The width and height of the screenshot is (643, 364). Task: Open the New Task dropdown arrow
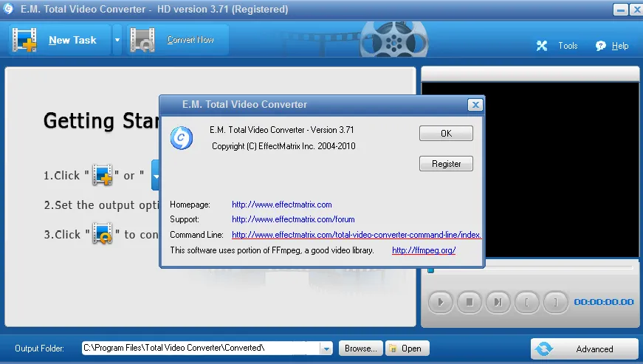coord(117,40)
